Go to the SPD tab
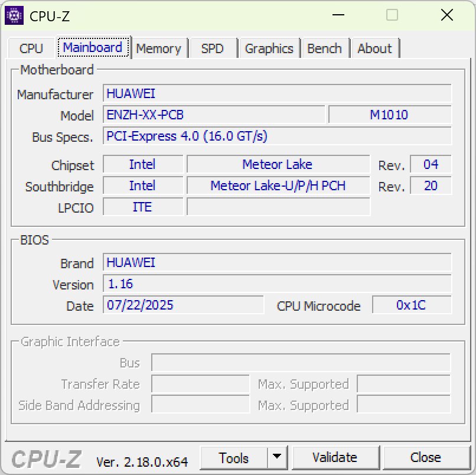 tap(213, 48)
